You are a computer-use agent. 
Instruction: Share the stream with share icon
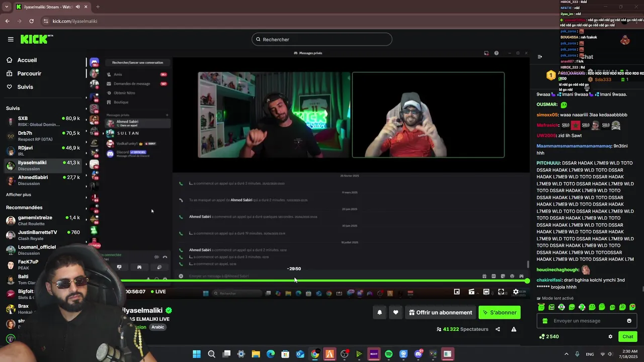(x=498, y=329)
